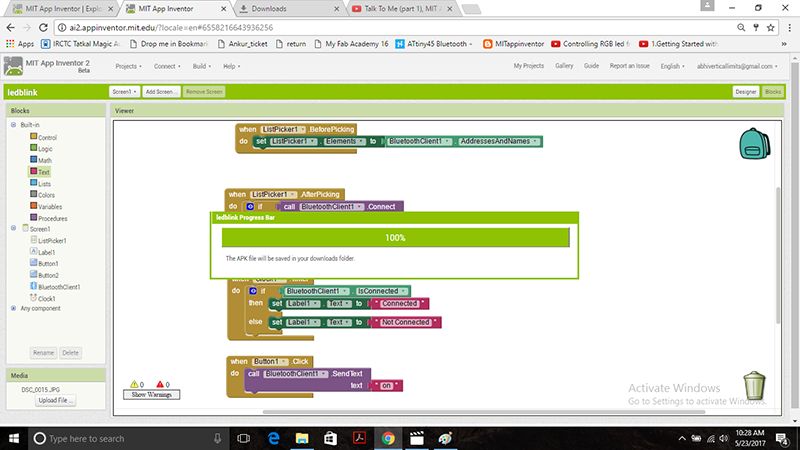The image size is (800, 450).
Task: Open IsConnected property dropdown
Action: point(381,291)
